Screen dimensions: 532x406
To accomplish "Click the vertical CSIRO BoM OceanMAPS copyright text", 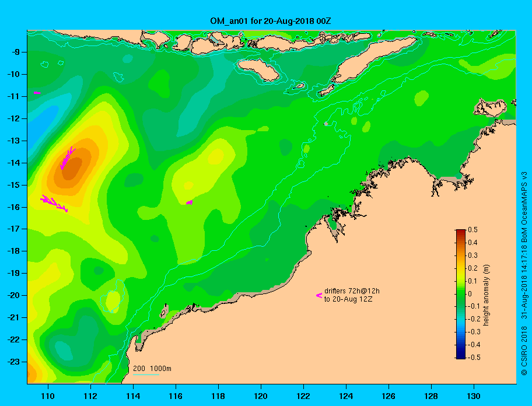I will click(524, 274).
